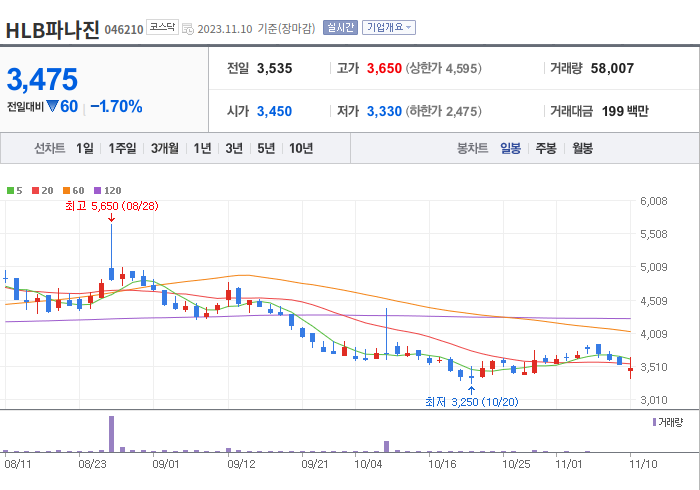Click the orange 60-day moving average swatch
Viewport: 700px width, 490px height.
click(67, 191)
